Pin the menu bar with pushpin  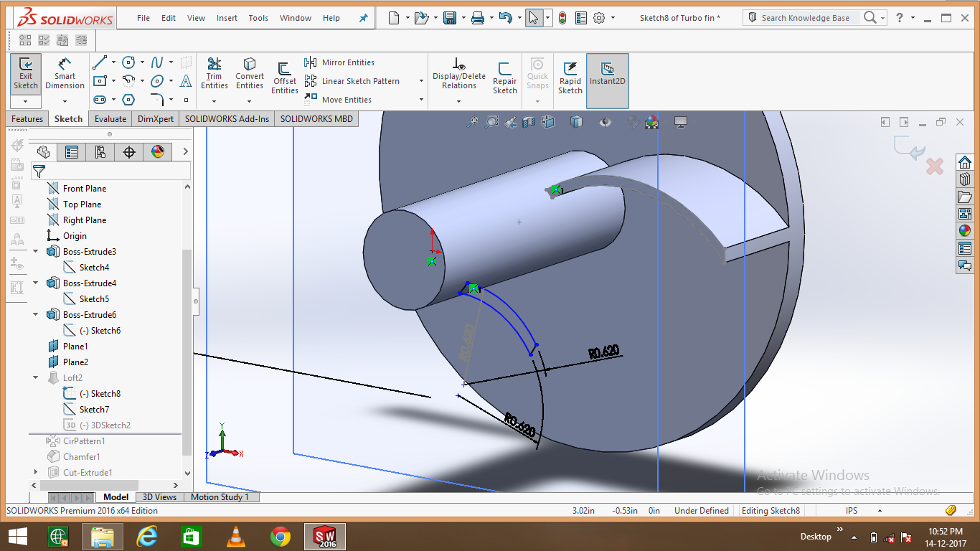coord(363,18)
